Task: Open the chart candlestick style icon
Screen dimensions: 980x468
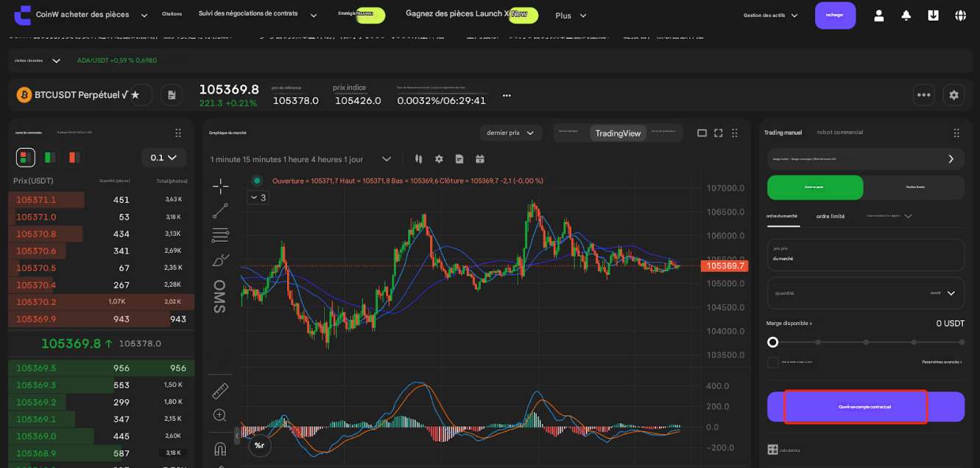Action: (x=419, y=158)
